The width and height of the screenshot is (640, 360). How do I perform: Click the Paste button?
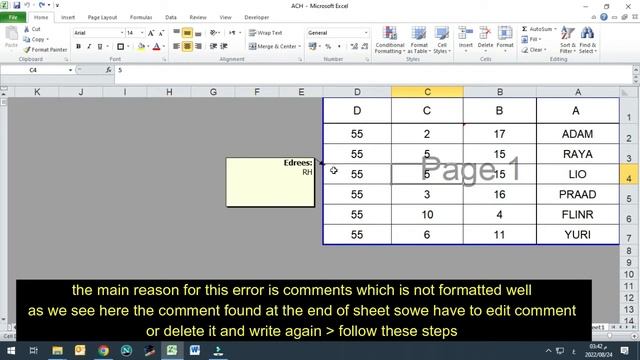pos(11,38)
